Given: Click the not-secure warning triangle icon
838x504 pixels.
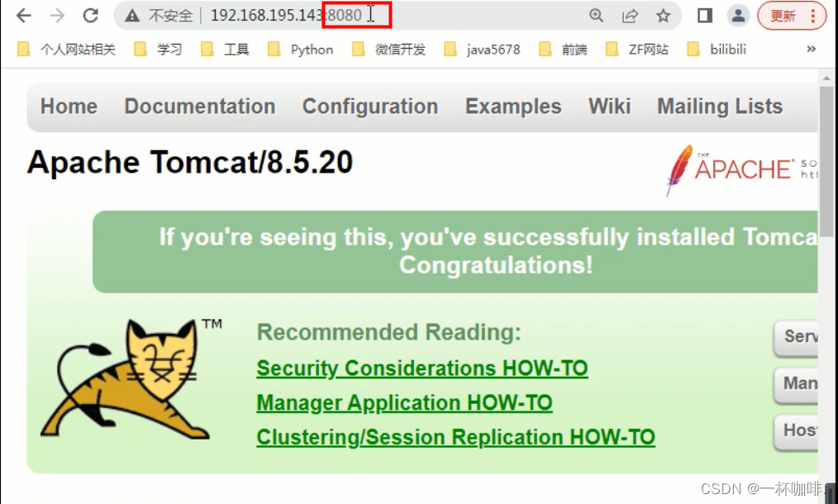Looking at the screenshot, I should [x=131, y=16].
